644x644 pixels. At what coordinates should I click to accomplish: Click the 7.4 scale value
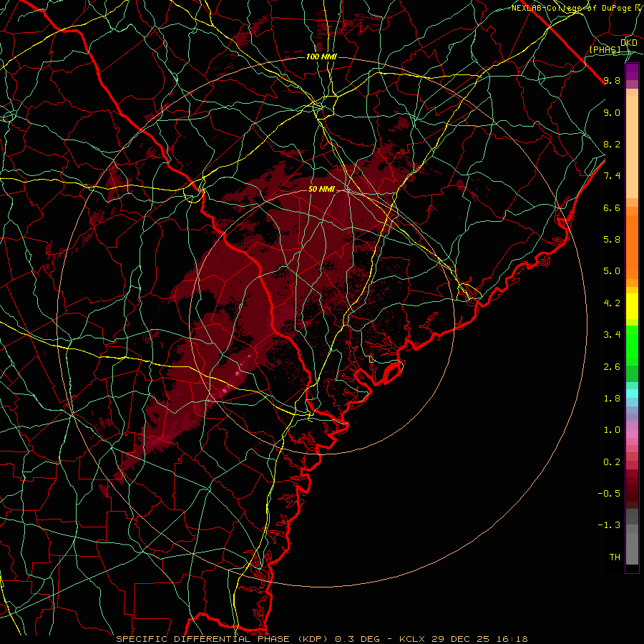[x=612, y=176]
